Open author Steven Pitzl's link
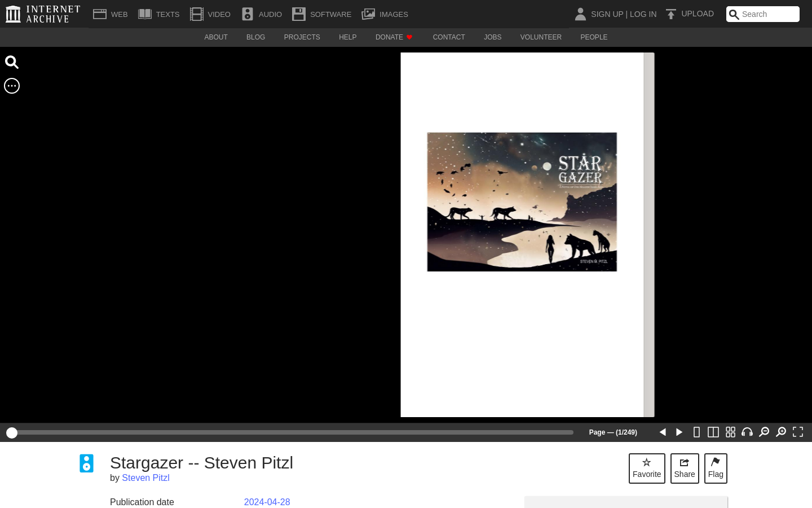 click(145, 478)
